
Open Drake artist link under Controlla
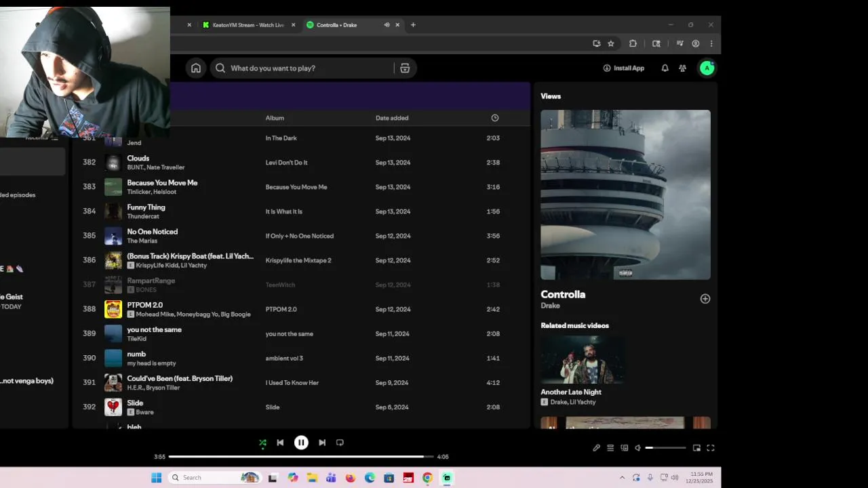[x=550, y=306]
